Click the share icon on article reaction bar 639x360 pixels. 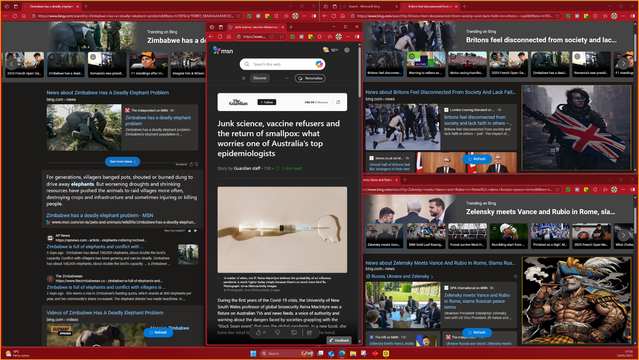[x=309, y=332]
